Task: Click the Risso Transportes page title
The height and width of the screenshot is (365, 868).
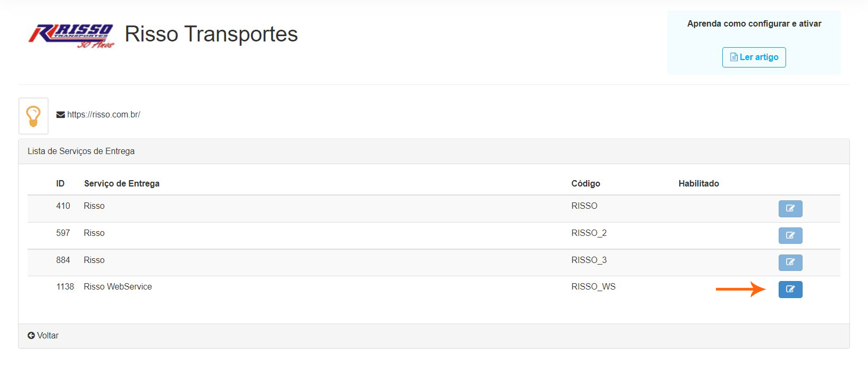Action: pyautogui.click(x=211, y=34)
